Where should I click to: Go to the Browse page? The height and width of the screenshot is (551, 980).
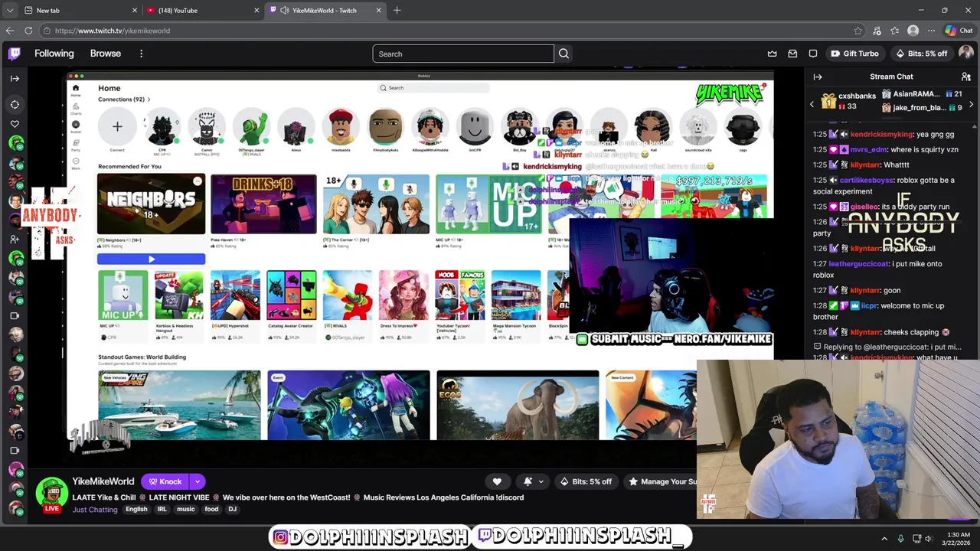coord(106,54)
